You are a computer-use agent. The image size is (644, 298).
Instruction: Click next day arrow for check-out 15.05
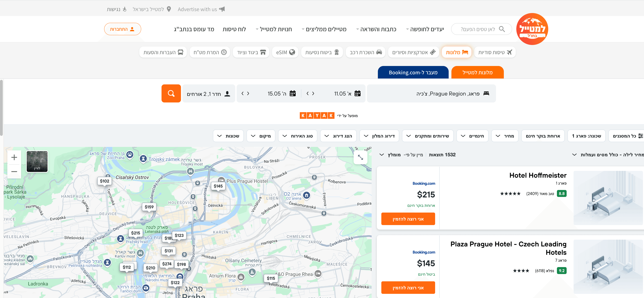point(242,93)
